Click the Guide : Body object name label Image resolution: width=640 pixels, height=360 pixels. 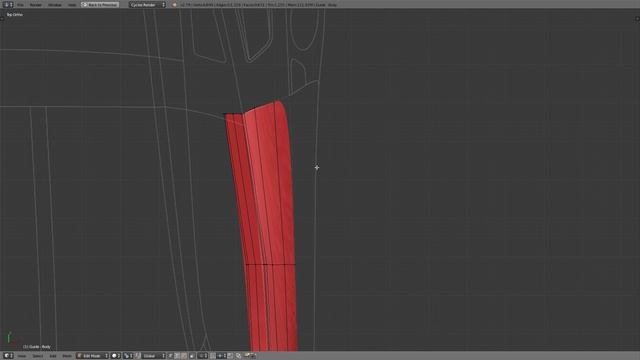click(x=37, y=347)
